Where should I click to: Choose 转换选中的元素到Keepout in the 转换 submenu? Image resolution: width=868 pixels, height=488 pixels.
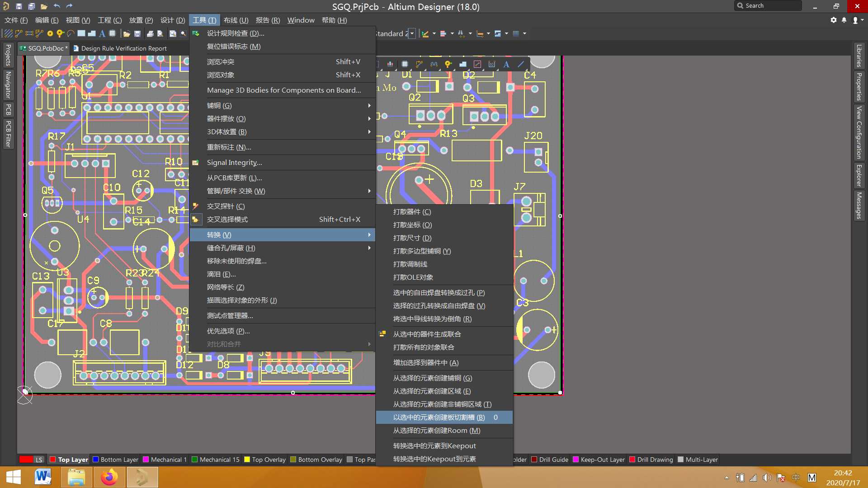(444, 446)
